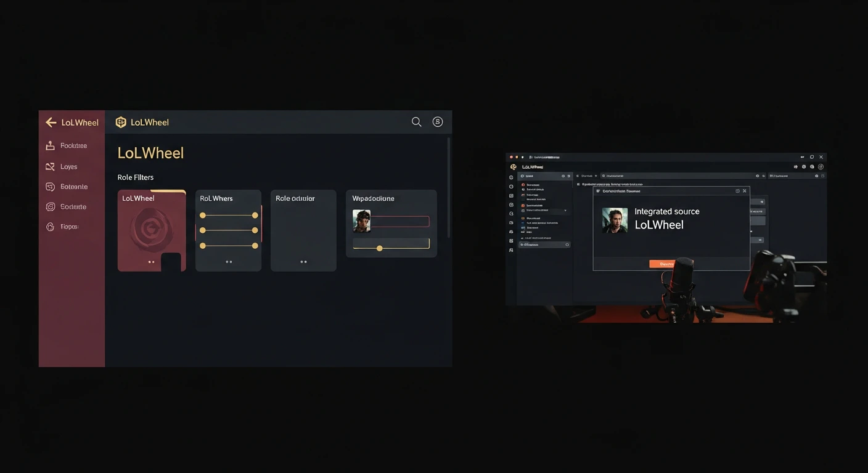Viewport: 868px width, 473px height.
Task: Click the avatar in Integrated source dialog
Action: (x=615, y=220)
